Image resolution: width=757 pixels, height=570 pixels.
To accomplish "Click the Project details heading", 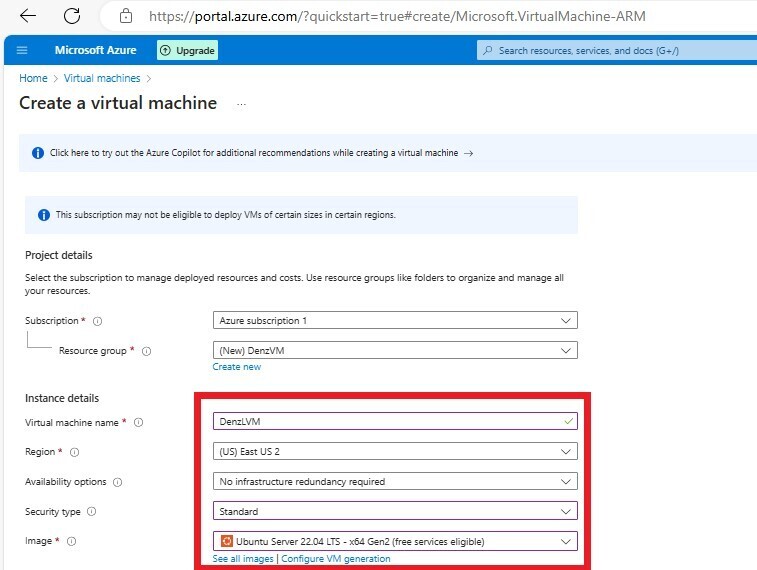I will 58,255.
